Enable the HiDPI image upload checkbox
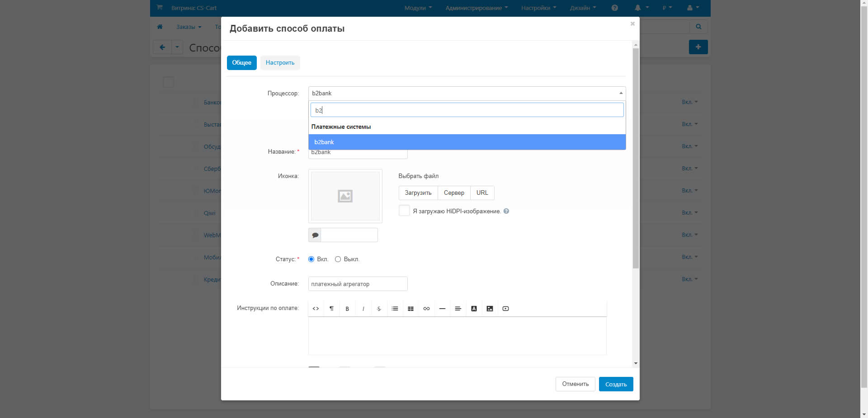 404,211
